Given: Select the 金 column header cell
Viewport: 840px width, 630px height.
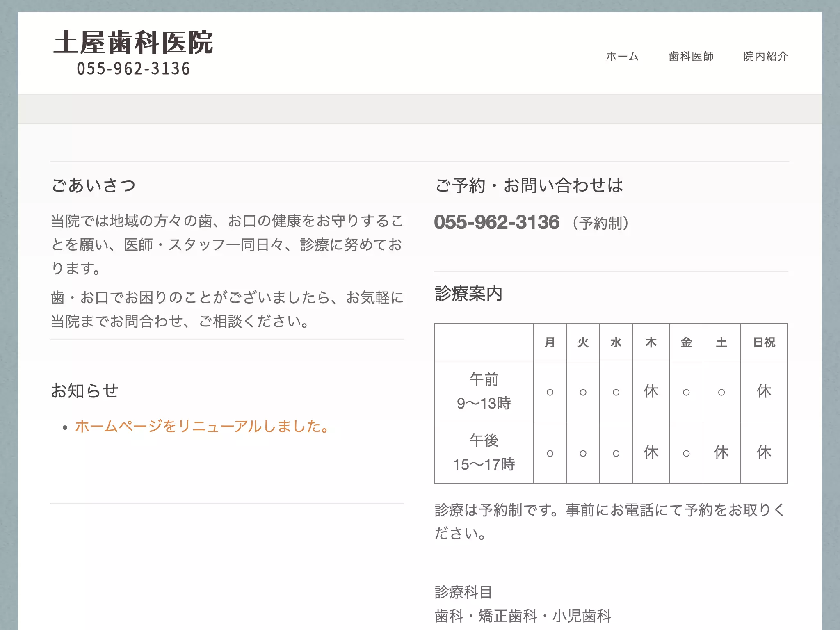Looking at the screenshot, I should click(x=686, y=342).
